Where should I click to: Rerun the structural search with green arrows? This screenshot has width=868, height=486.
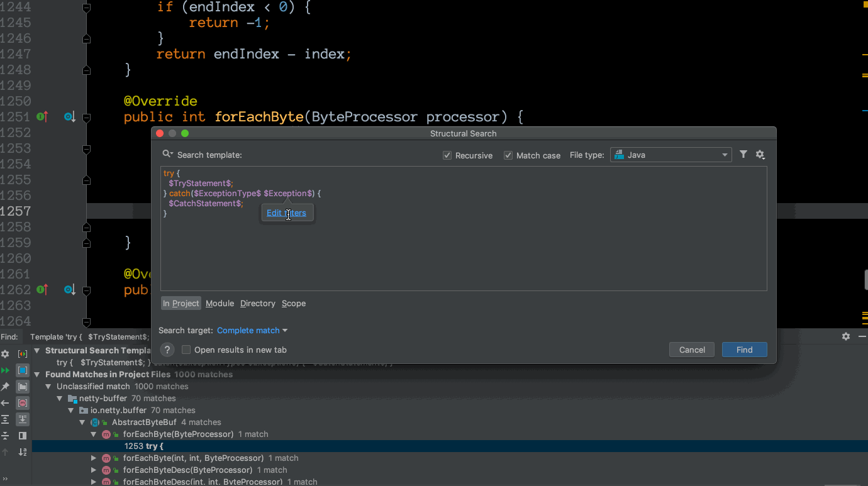5,370
